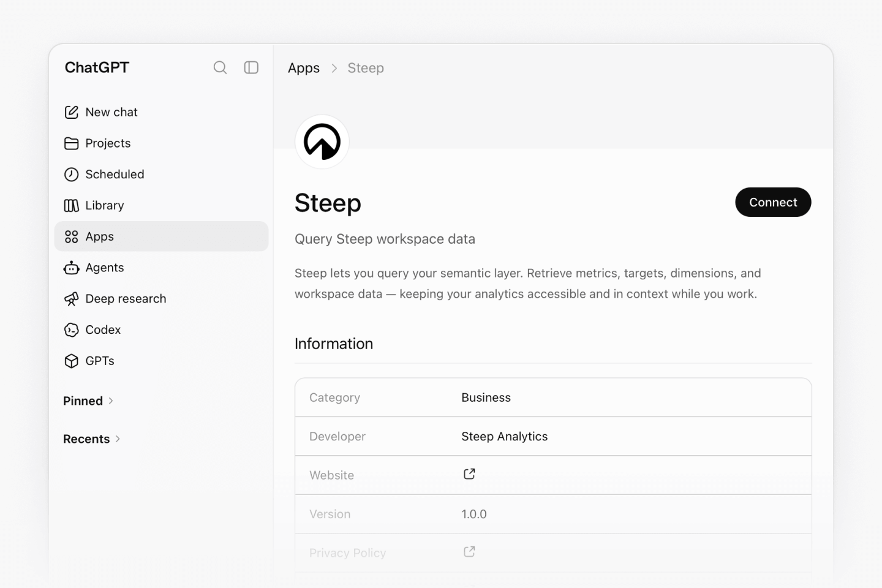This screenshot has width=882, height=588.
Task: Click the Information section heading
Action: (334, 344)
